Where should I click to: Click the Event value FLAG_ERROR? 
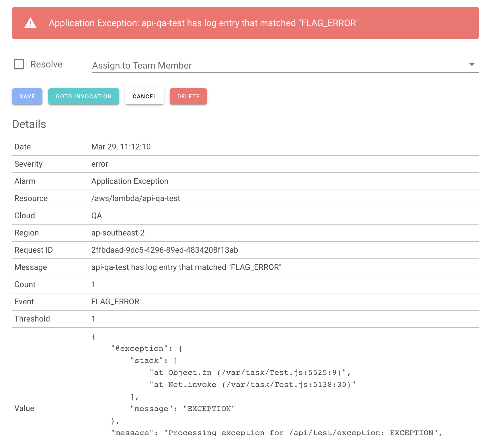(115, 302)
